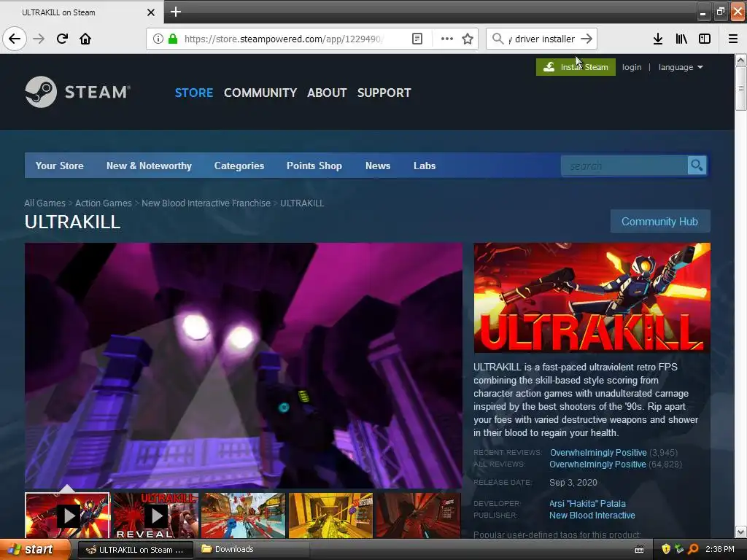The image size is (747, 560).
Task: Open the STORE menu
Action: [x=194, y=93]
